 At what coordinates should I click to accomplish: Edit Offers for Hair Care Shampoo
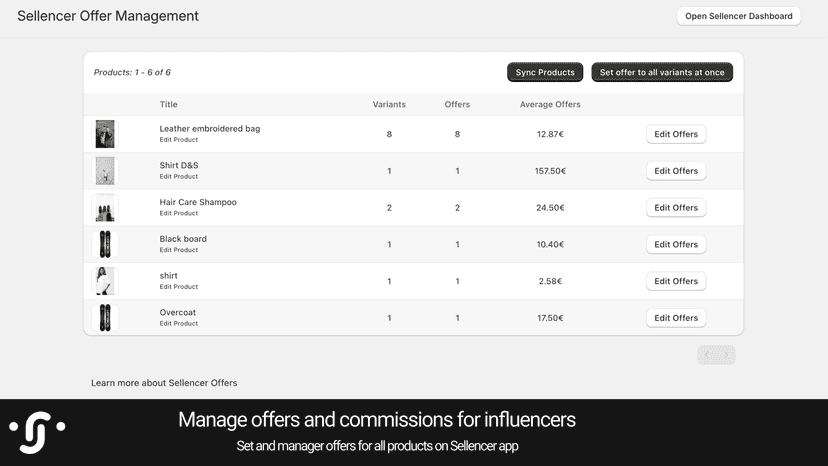676,208
